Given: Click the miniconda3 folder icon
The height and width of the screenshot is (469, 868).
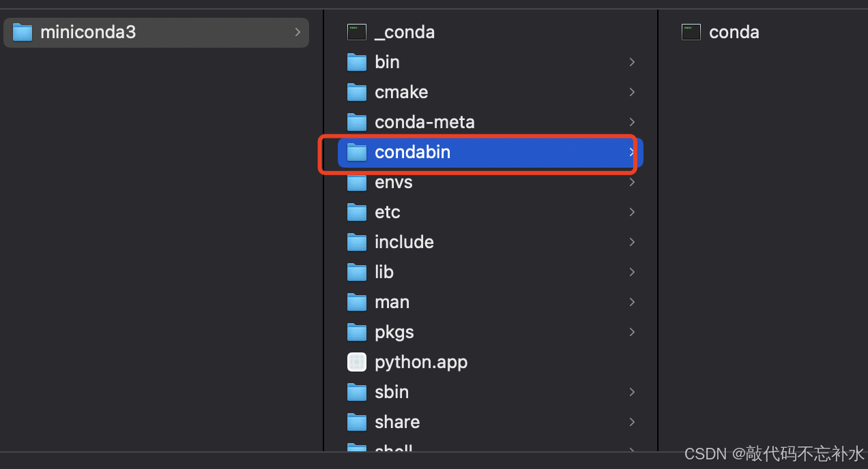Looking at the screenshot, I should pos(23,32).
